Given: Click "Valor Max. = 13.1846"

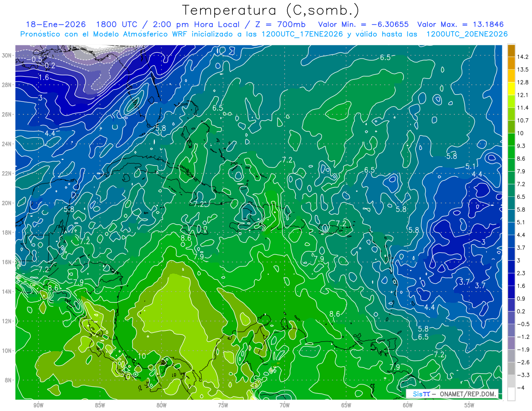Looking at the screenshot, I should click(x=461, y=24).
